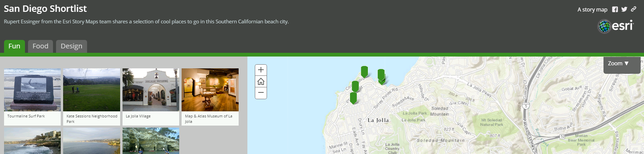Open Kate Sessions Neighborhood Park photo

[x=91, y=90]
